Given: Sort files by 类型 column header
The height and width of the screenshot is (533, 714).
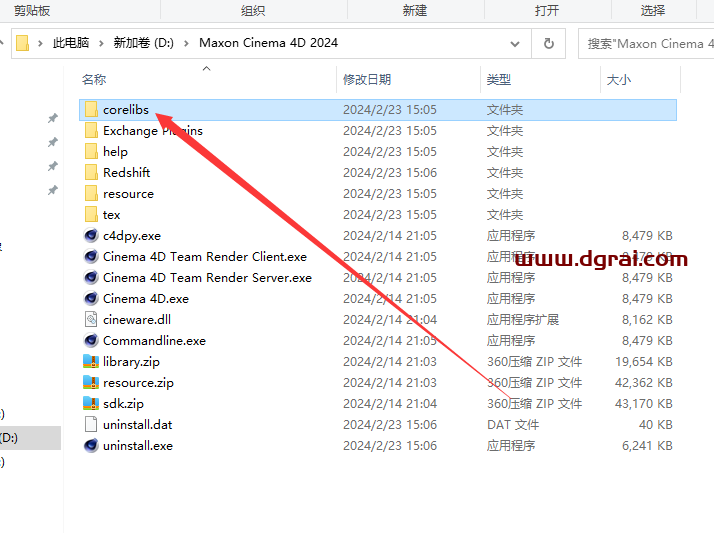Looking at the screenshot, I should pos(499,80).
